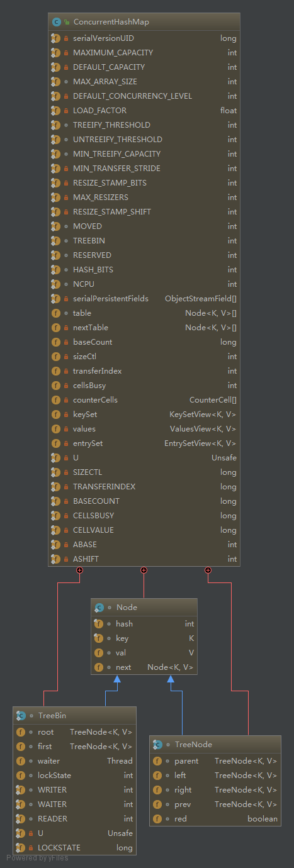Select the keySet field row

tap(144, 415)
